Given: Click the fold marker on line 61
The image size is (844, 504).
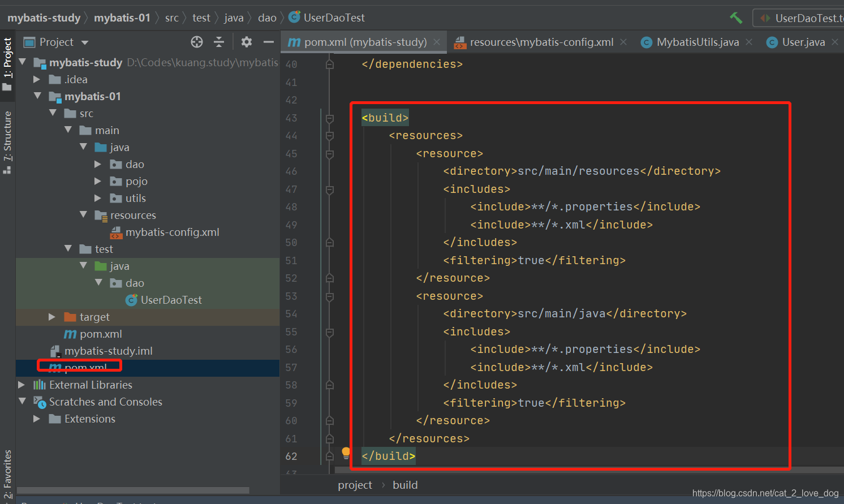Looking at the screenshot, I should click(x=330, y=439).
